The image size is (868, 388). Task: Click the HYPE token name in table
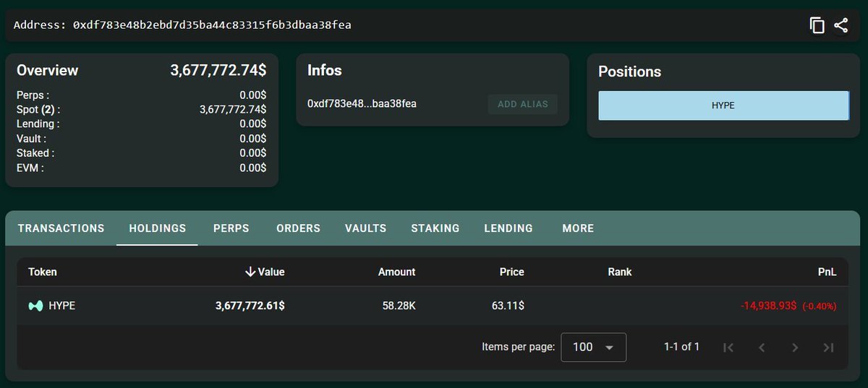tap(61, 306)
